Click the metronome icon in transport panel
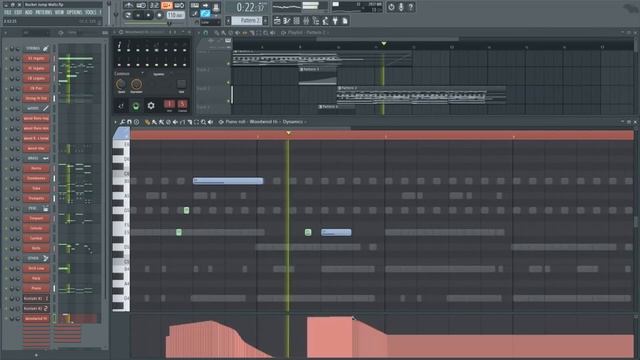 [129, 5]
